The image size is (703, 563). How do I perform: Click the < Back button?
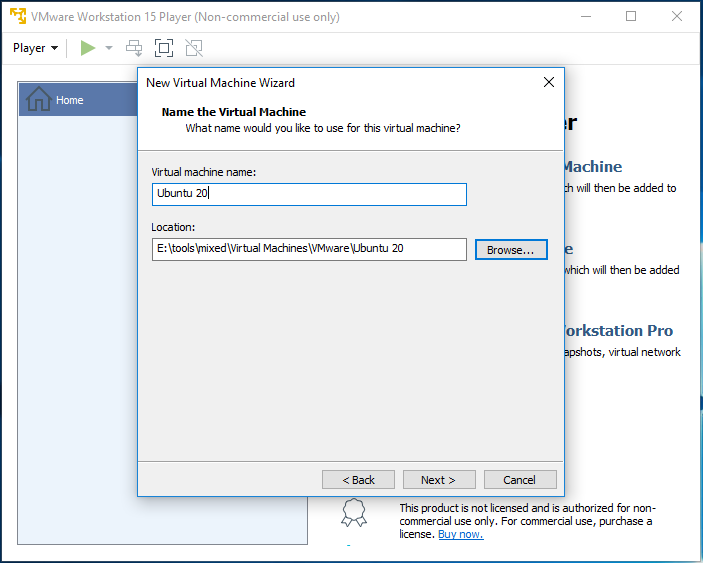tap(358, 480)
